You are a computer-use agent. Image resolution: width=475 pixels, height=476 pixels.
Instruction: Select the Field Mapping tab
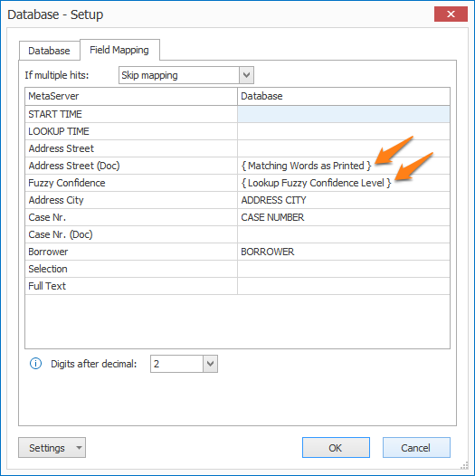[x=119, y=50]
